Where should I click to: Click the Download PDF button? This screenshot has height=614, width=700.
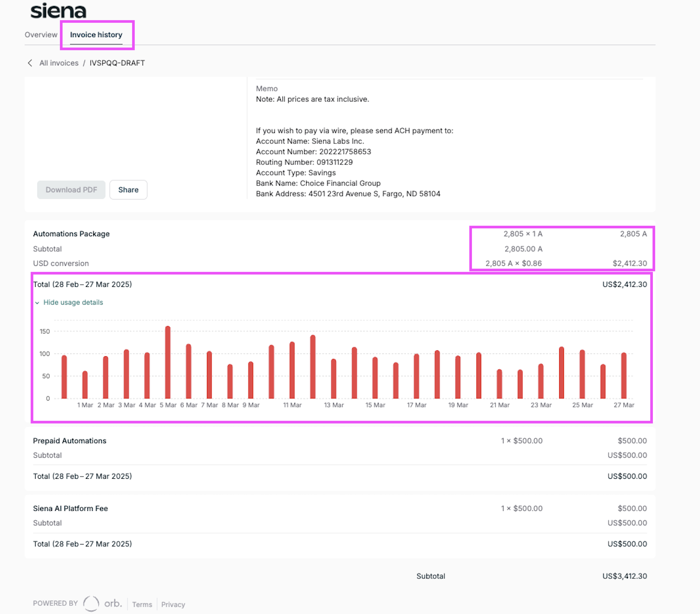coord(71,190)
